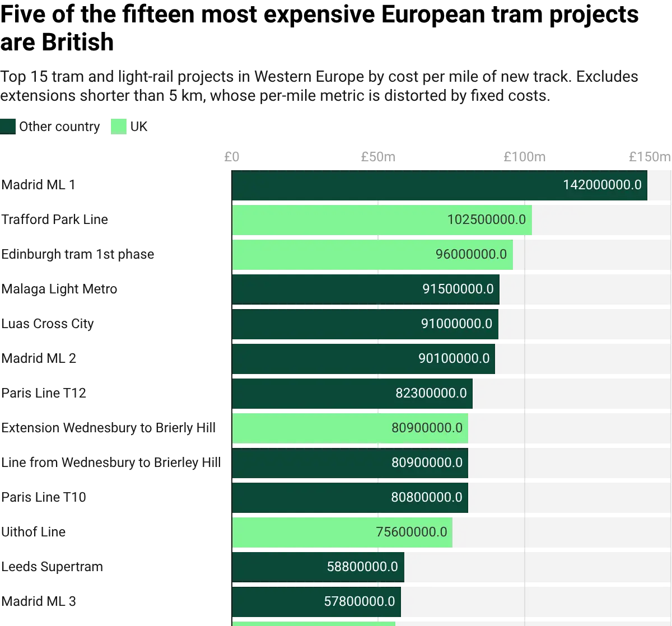Click the chart headline about British tram projects
This screenshot has height=626, width=672.
point(319,28)
